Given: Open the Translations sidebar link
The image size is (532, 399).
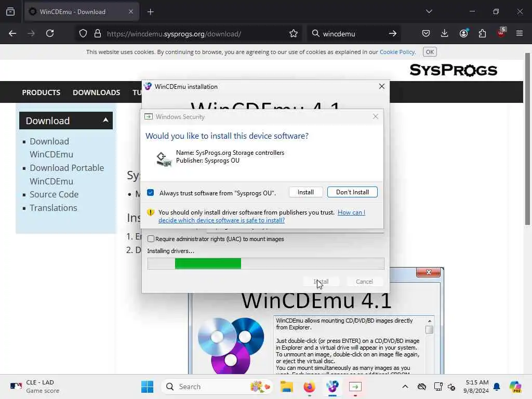Looking at the screenshot, I should coord(54,208).
